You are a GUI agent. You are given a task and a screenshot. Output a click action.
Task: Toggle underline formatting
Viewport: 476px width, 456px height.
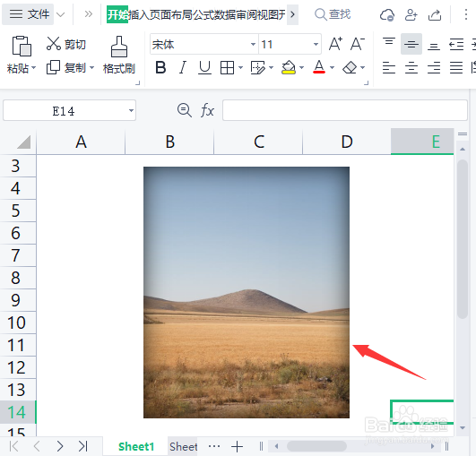pyautogui.click(x=204, y=67)
